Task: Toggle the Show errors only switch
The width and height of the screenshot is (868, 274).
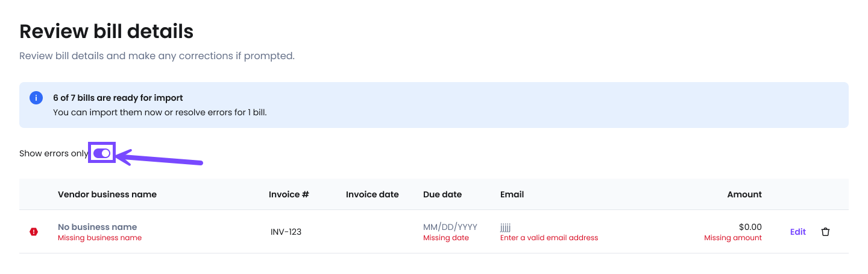Action: [x=102, y=153]
